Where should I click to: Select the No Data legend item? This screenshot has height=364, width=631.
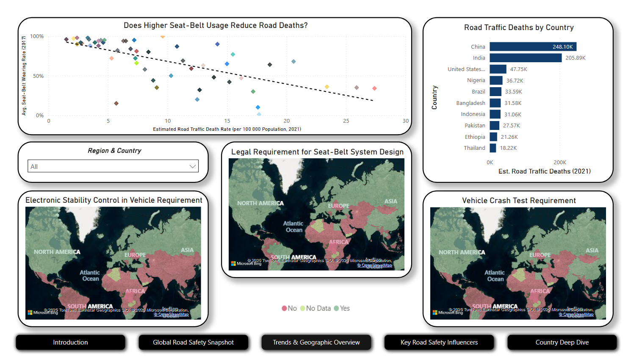[x=315, y=309]
